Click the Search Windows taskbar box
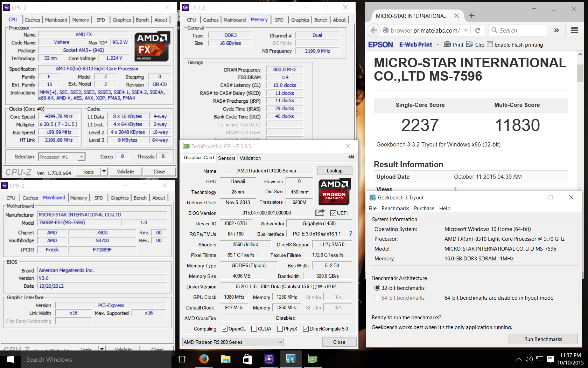 pos(96,359)
